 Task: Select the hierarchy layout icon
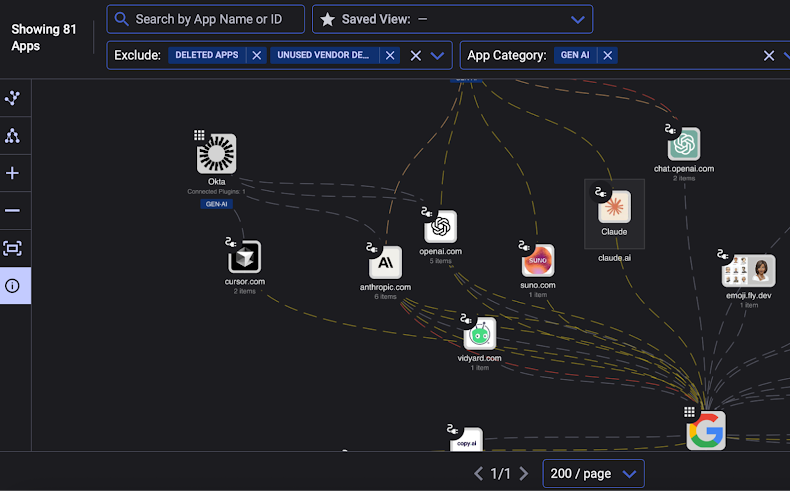coord(13,135)
